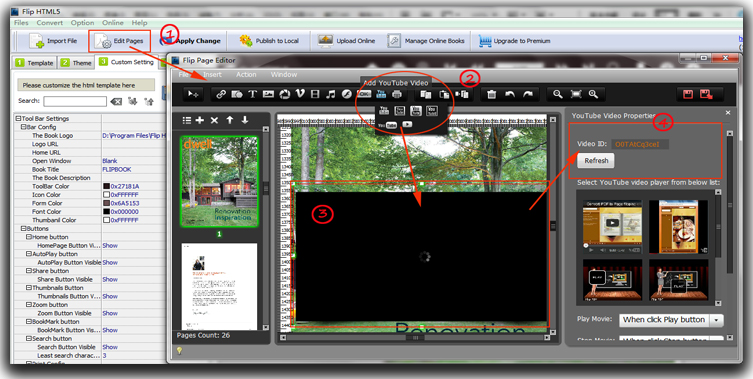Select the Add Movie filmstrip tool
The image size is (753, 379).
[x=315, y=95]
